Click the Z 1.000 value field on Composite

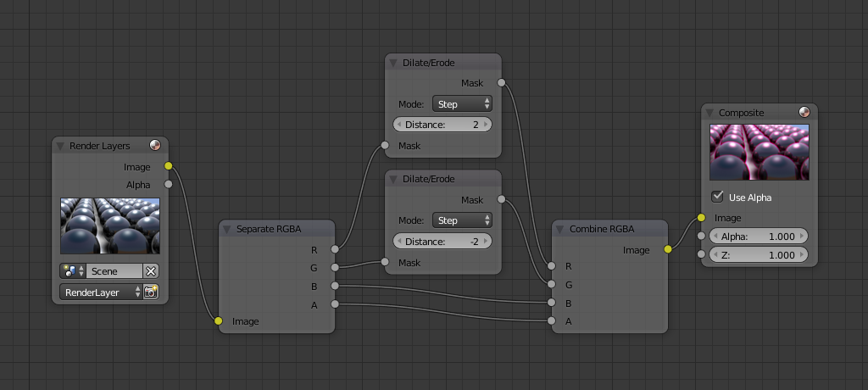coord(758,255)
